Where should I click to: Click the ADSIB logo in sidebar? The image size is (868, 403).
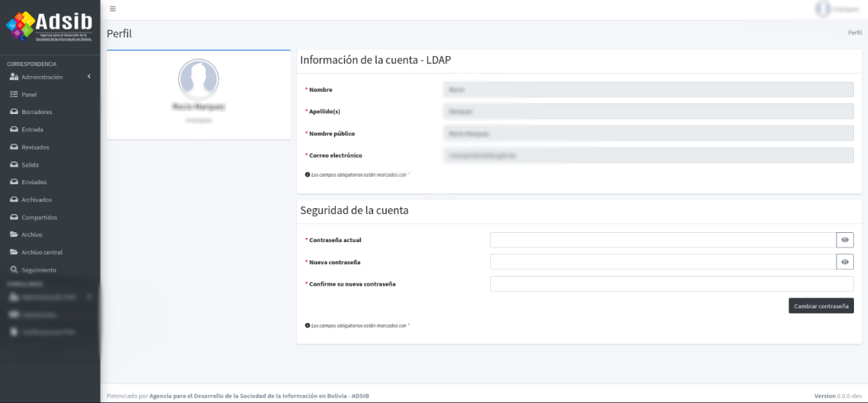49,27
